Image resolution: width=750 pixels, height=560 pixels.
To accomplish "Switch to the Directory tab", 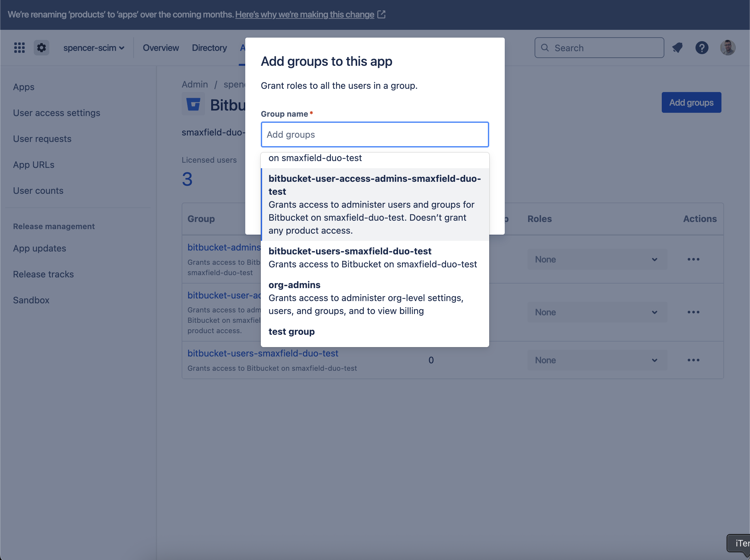I will tap(209, 48).
